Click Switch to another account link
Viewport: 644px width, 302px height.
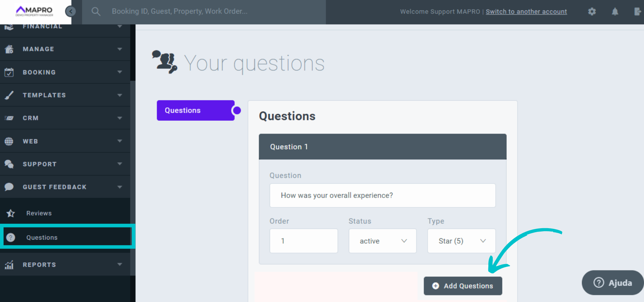pyautogui.click(x=526, y=12)
